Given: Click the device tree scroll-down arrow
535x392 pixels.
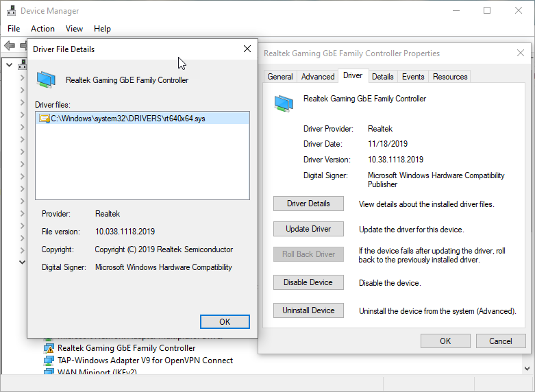Looking at the screenshot, I should click(527, 369).
